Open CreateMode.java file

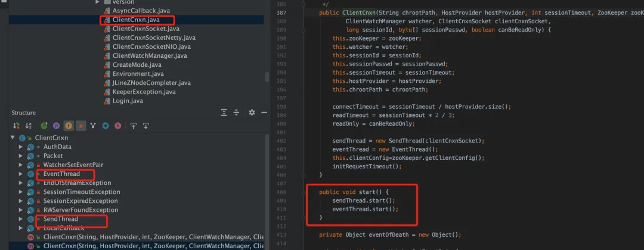[x=137, y=65]
